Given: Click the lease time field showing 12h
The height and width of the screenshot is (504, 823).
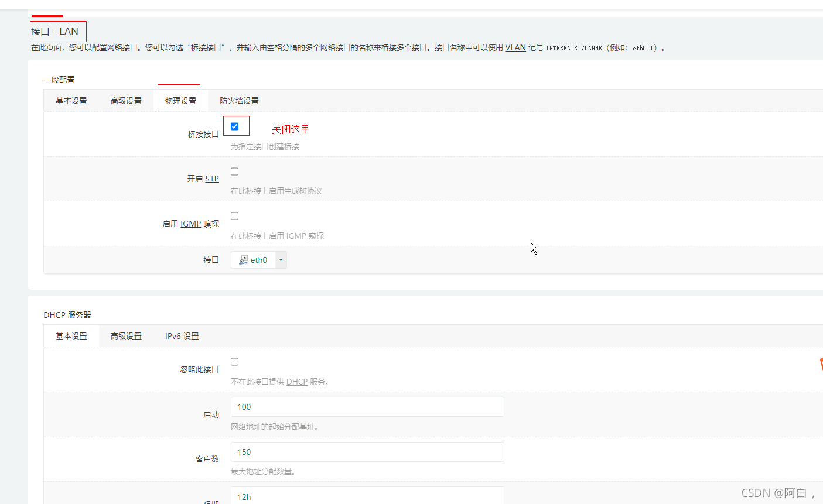Looking at the screenshot, I should [x=367, y=496].
